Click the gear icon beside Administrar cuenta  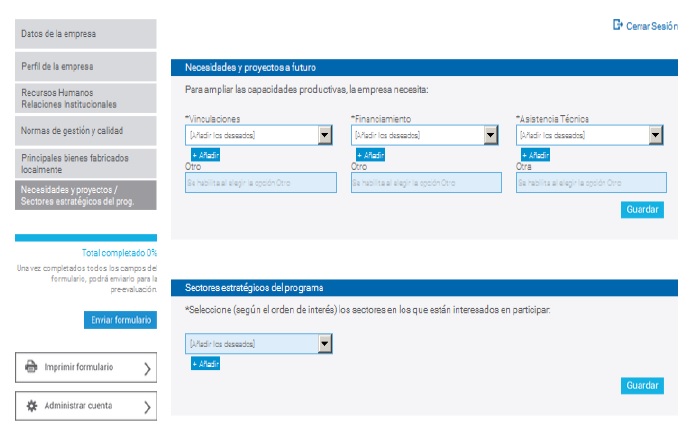[32, 406]
